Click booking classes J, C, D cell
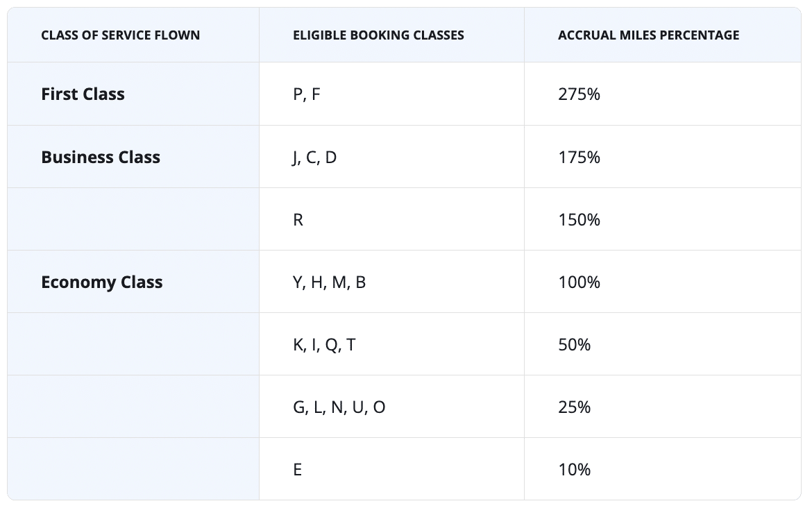Image resolution: width=812 pixels, height=508 pixels. pyautogui.click(x=314, y=158)
